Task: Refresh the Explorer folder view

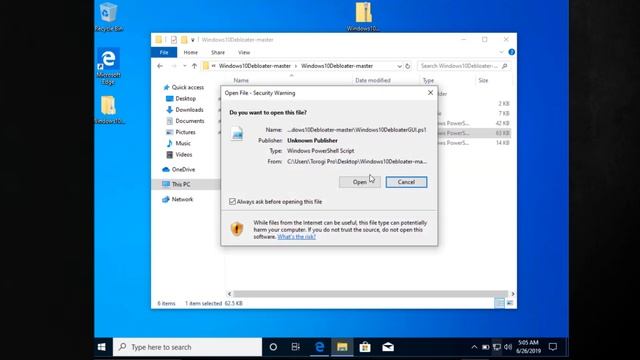Action: click(407, 66)
